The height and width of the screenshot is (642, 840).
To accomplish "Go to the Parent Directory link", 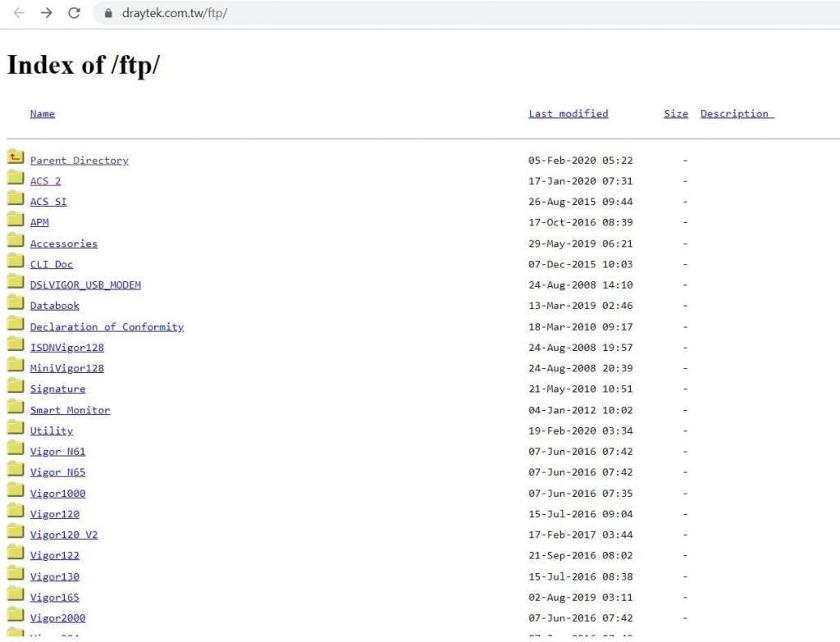I will [x=80, y=160].
